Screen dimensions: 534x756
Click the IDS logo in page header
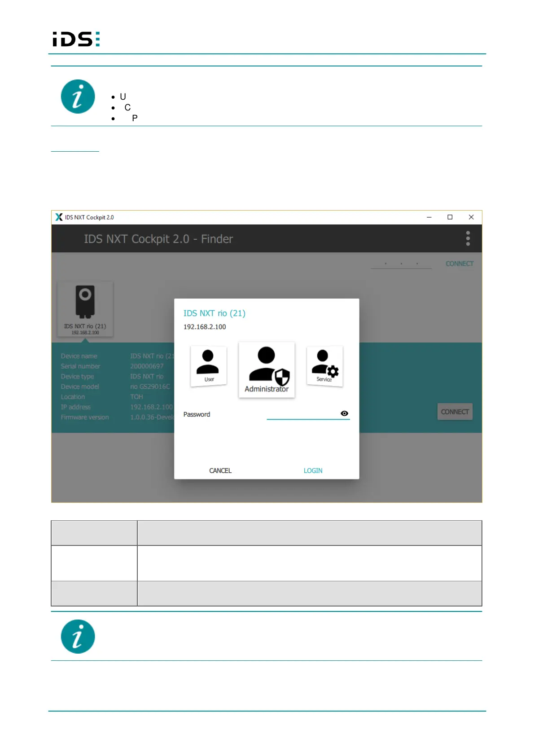pyautogui.click(x=76, y=39)
